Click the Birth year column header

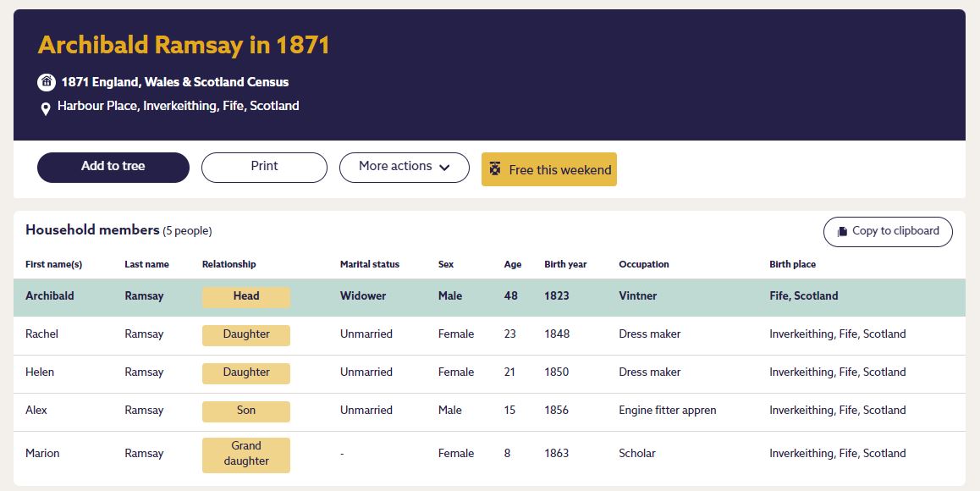coord(565,264)
